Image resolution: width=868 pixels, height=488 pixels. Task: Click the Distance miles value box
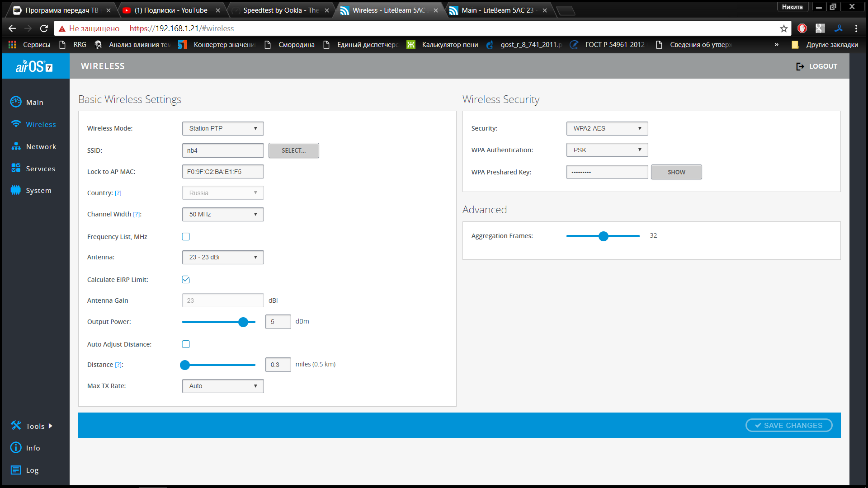pos(278,365)
